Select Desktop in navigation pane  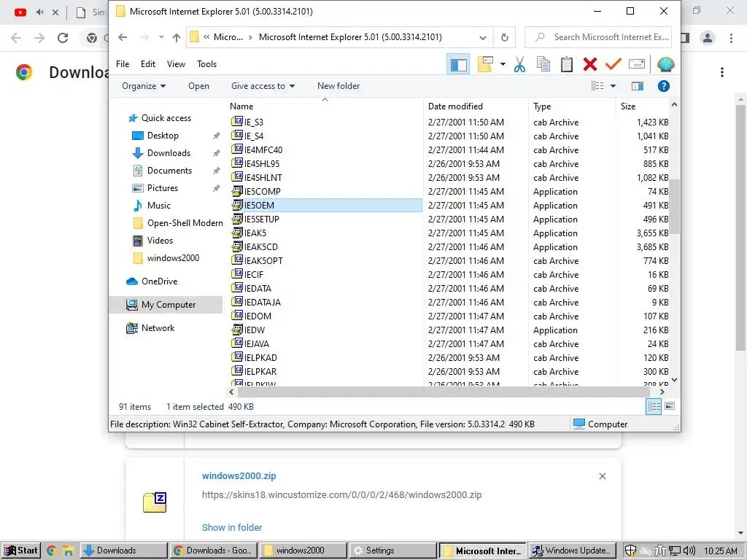pos(163,136)
